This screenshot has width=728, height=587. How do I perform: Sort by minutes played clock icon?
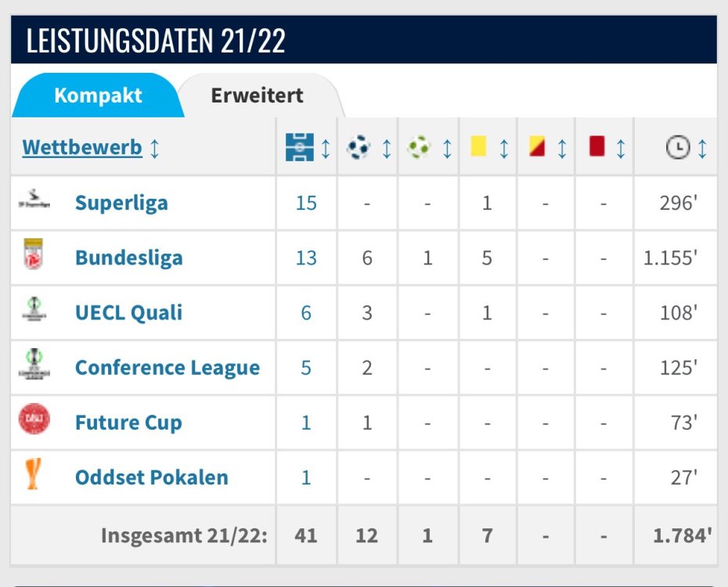coord(678,147)
